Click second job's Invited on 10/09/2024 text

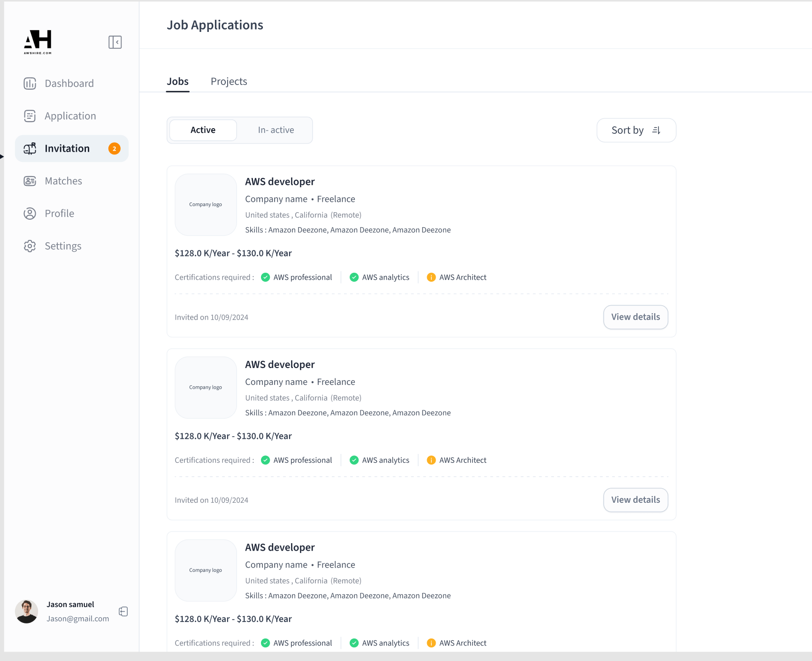(212, 500)
